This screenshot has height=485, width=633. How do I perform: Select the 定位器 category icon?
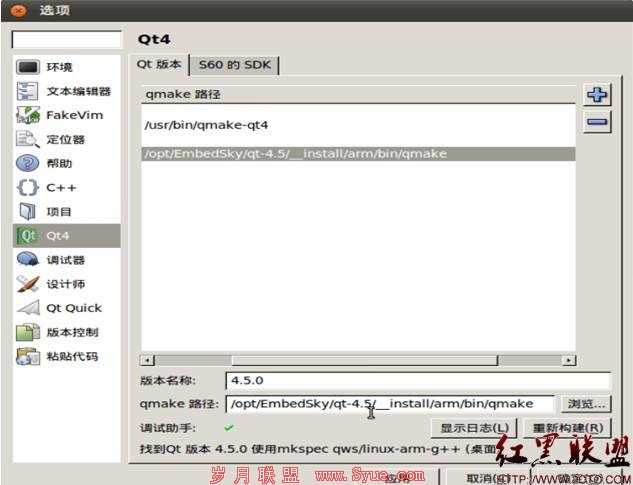pos(27,139)
